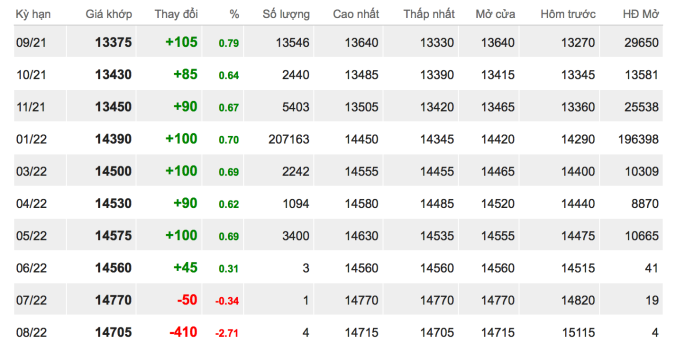675x361 pixels.
Task: Click lowest price 14535
Action: 437,236
